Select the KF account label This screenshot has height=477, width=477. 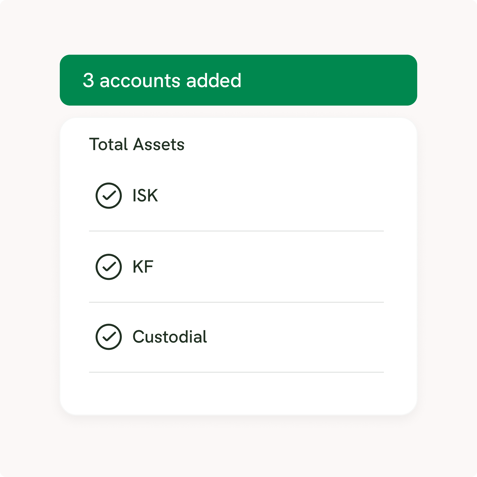[x=143, y=267]
